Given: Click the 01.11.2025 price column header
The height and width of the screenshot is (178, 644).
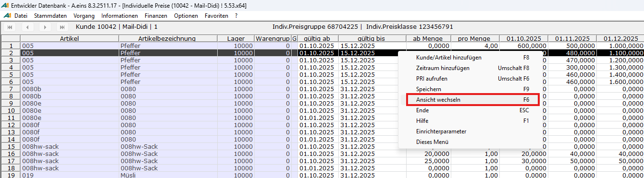Looking at the screenshot, I should pyautogui.click(x=572, y=38).
